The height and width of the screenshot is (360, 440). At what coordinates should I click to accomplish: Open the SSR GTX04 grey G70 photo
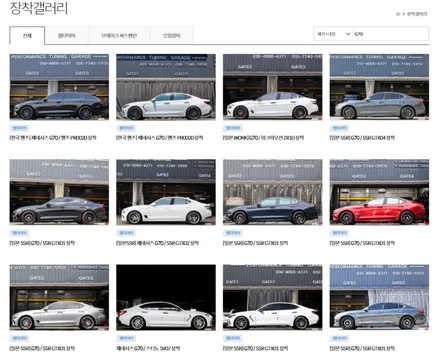click(x=379, y=87)
